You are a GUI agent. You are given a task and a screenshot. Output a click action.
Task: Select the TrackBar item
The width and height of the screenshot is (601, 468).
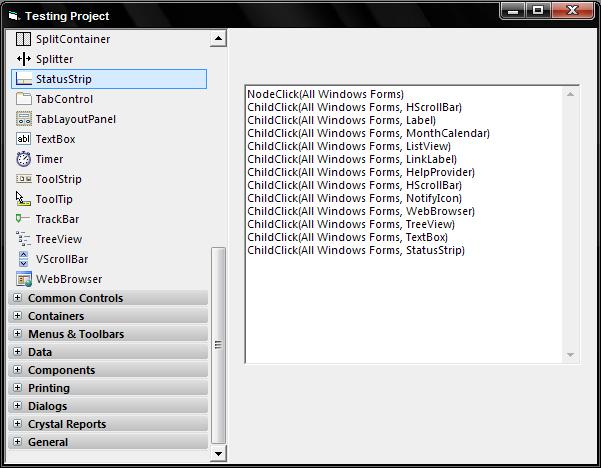tap(57, 219)
